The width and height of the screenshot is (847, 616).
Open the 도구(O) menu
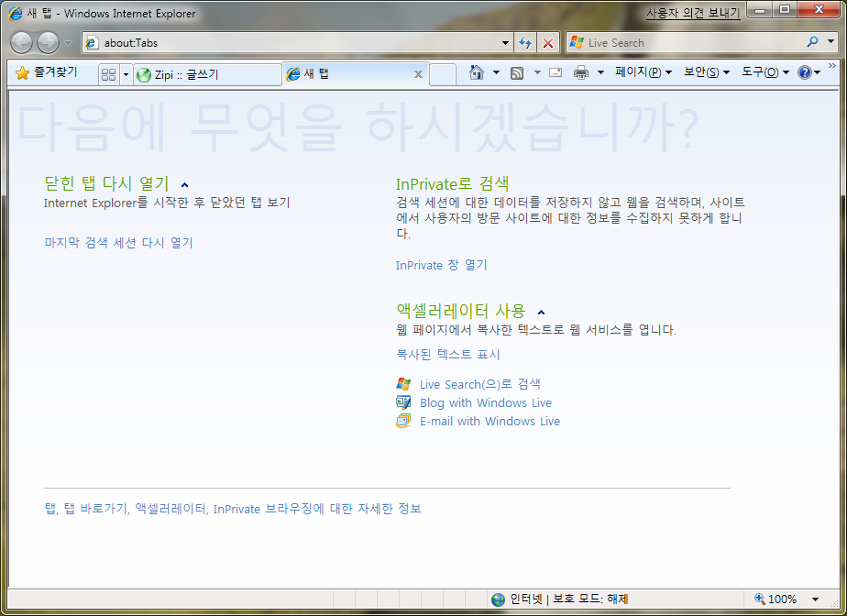pyautogui.click(x=764, y=72)
